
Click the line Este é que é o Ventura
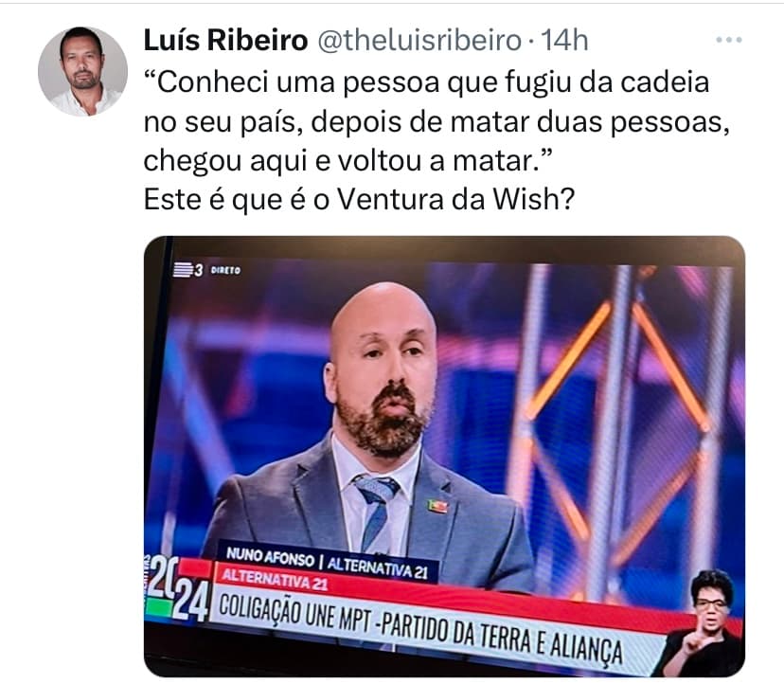click(359, 200)
